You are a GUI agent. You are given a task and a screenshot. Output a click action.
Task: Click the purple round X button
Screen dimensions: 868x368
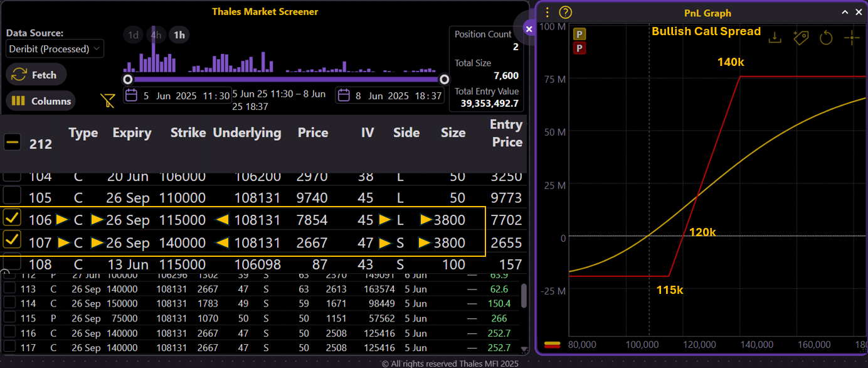click(529, 29)
